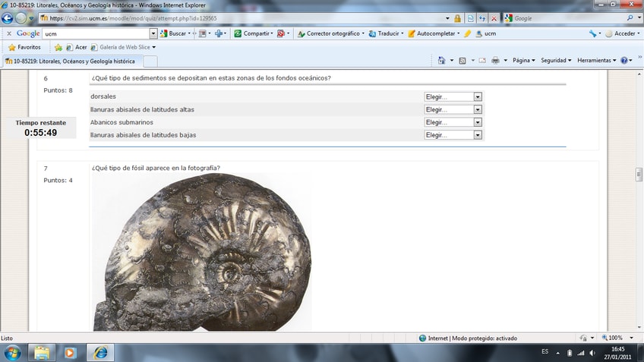644x362 pixels.
Task: Click the Compartir icon in Google toolbar
Action: pyautogui.click(x=254, y=33)
